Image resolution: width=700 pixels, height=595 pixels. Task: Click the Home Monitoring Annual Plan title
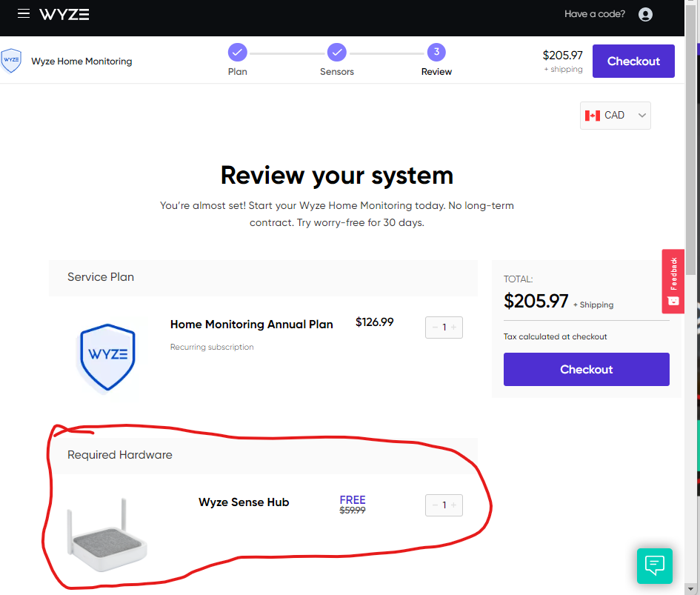tap(251, 325)
